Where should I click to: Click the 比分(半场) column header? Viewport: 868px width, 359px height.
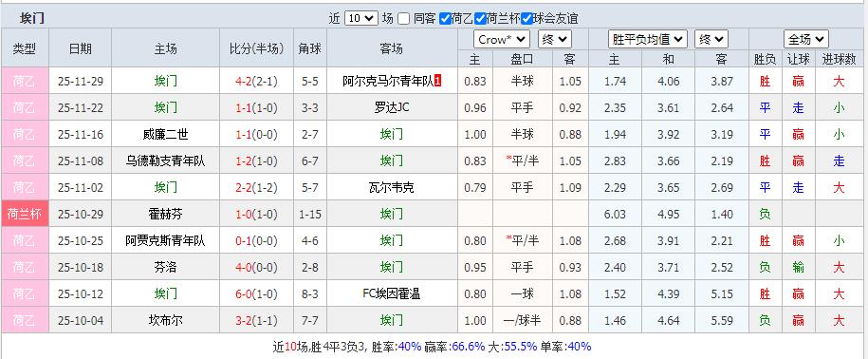256,48
